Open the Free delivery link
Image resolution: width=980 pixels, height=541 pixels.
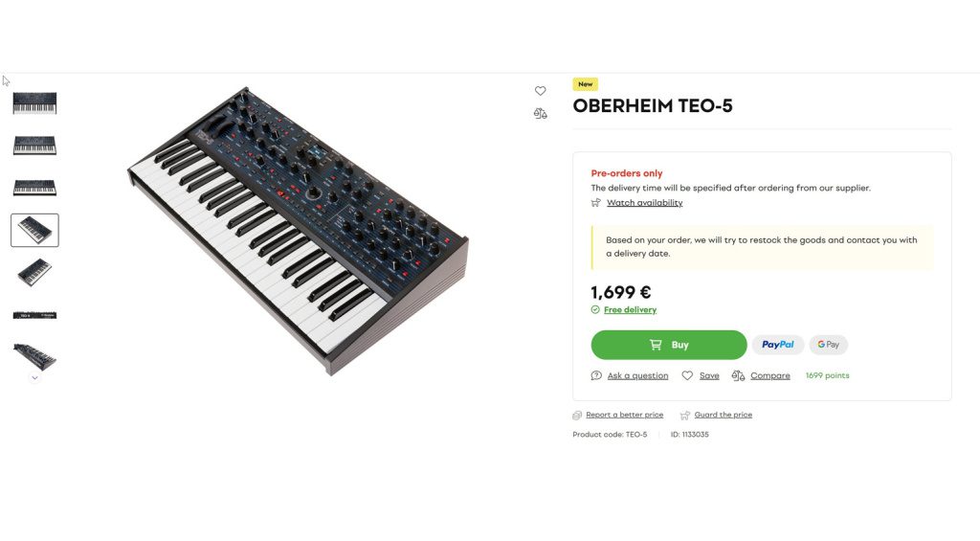630,310
